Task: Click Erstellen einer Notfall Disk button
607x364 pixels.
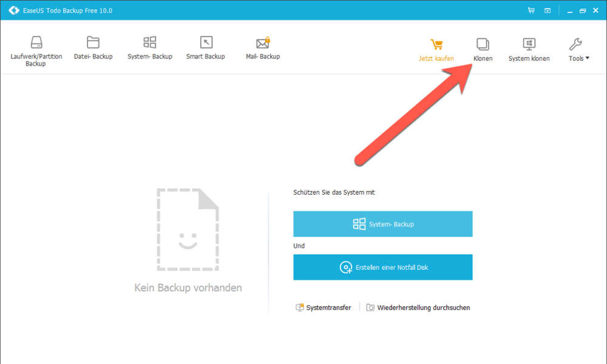Action: pyautogui.click(x=383, y=268)
